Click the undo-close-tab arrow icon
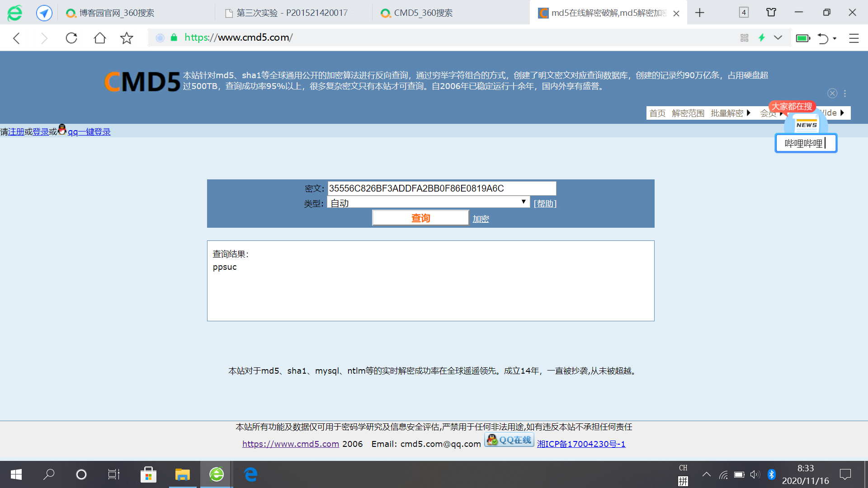The image size is (868, 488). point(823,38)
